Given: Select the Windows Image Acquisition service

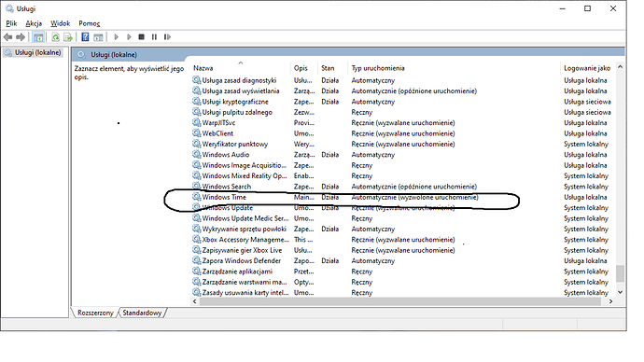Looking at the screenshot, I should (x=245, y=165).
